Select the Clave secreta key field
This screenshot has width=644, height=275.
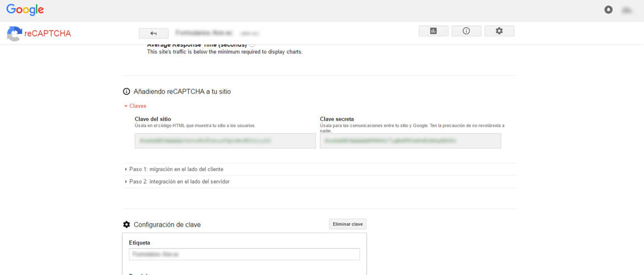tap(410, 141)
